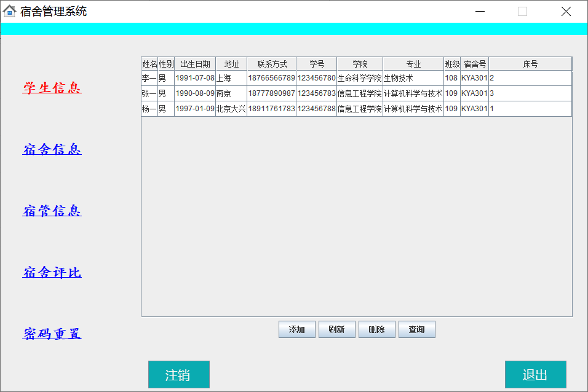588x392 pixels.
Task: Close the 宿舍管理系统 window
Action: (x=566, y=11)
